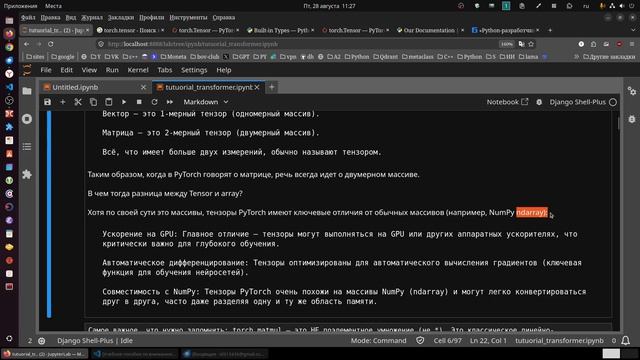
Task: Open Firefox Инструменты menu
Action: pos(188,18)
